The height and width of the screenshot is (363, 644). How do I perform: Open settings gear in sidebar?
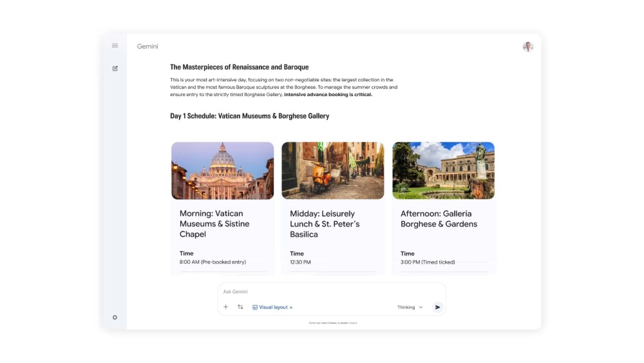(115, 317)
